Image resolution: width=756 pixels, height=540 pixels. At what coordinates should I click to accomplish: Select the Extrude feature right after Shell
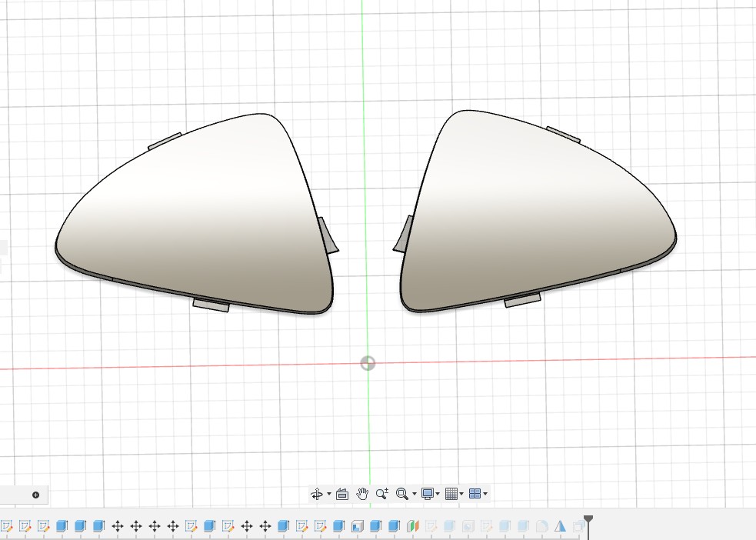tap(375, 525)
